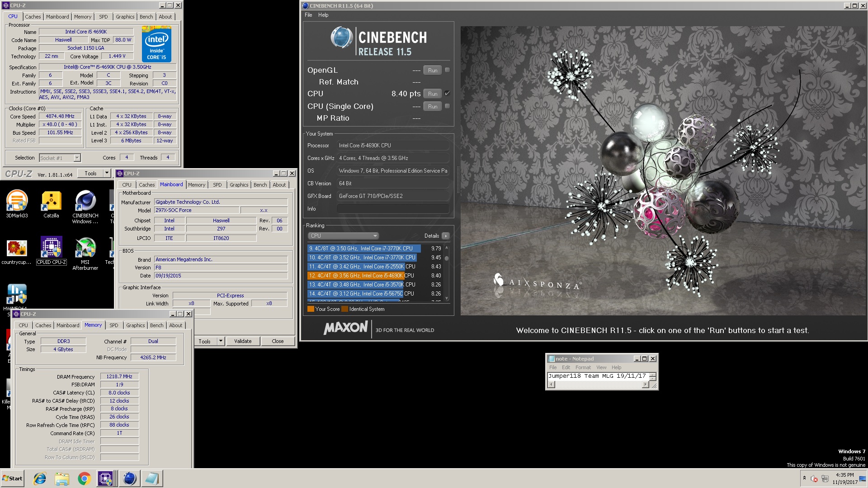Open the SPD tab in Mainboard CPU-Z window
Screen dimensions: 868x488
[217, 185]
